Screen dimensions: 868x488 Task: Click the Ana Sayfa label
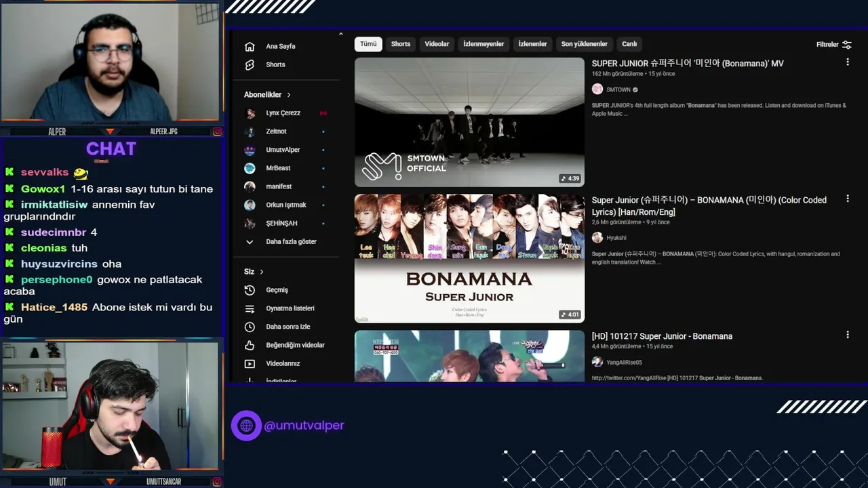coord(281,46)
